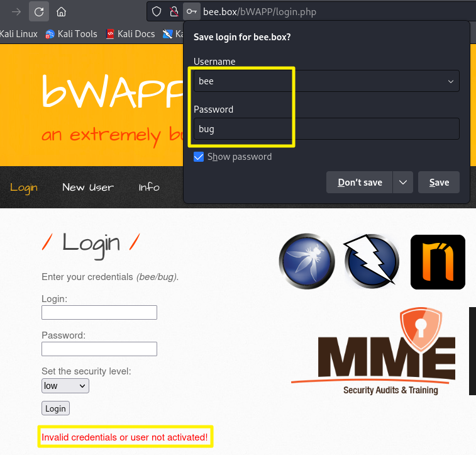Click the orange Netsparker logo
This screenshot has width=476, height=455.
point(438,262)
